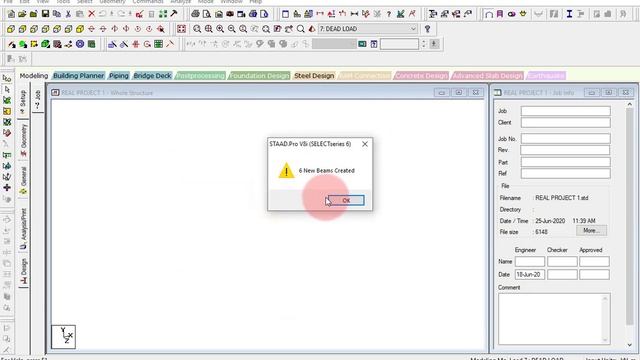Click inside the Comment text box
The height and width of the screenshot is (360, 640).
pos(554,319)
